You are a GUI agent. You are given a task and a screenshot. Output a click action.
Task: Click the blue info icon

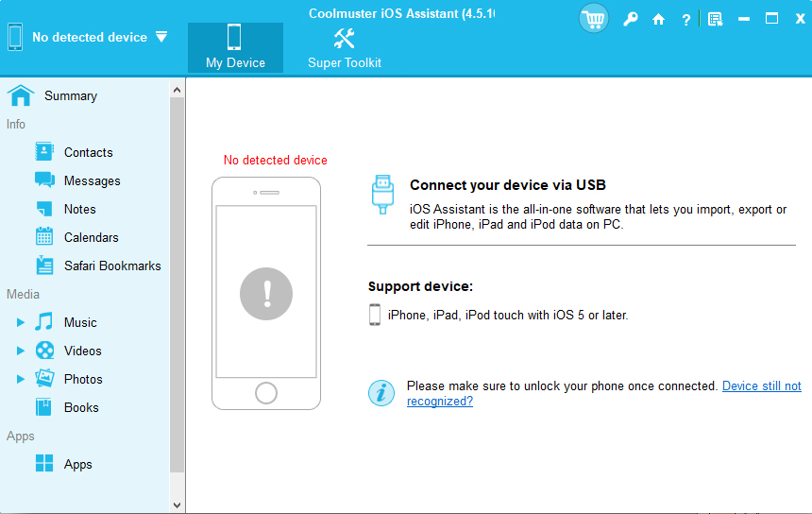click(381, 393)
